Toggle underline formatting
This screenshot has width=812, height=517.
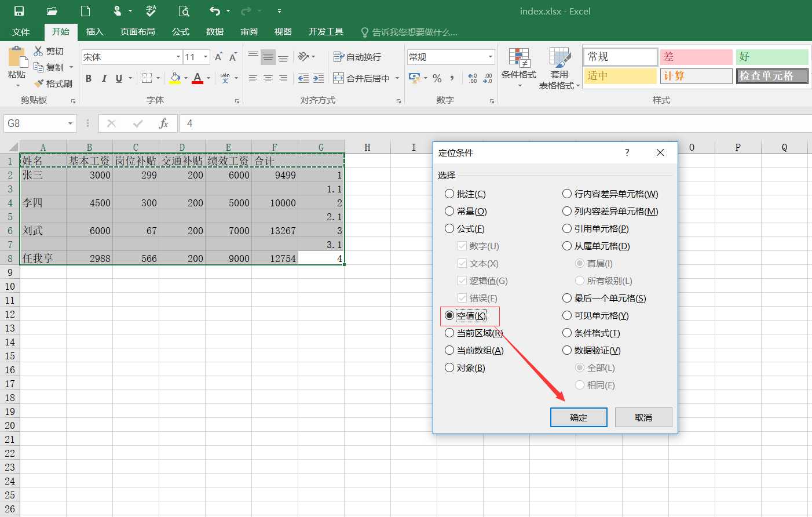click(119, 78)
